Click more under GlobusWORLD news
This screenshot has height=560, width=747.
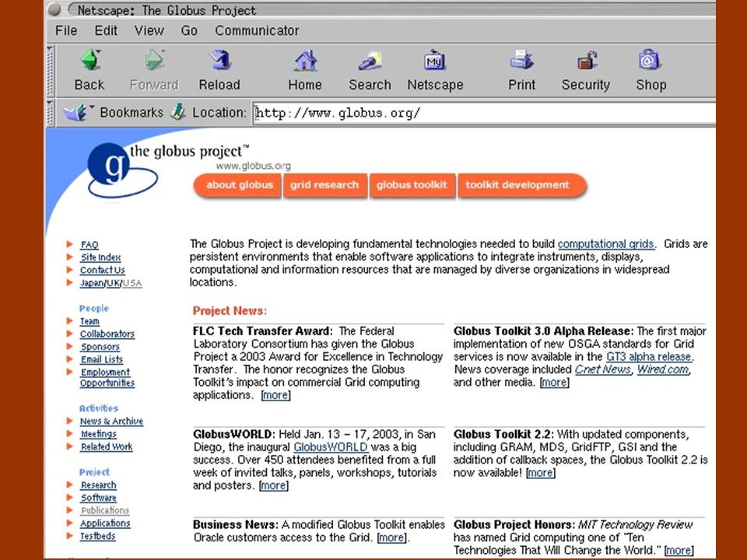[273, 486]
